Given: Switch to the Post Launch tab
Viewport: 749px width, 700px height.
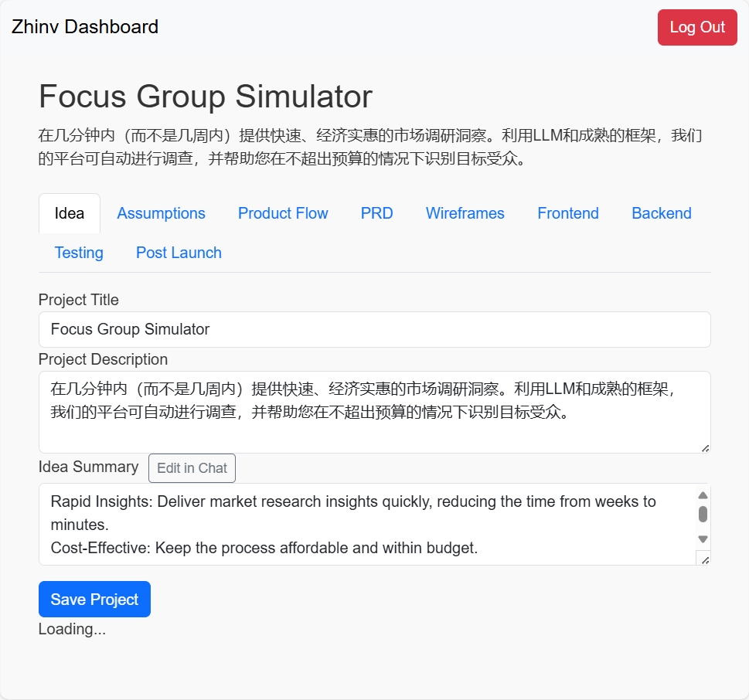Looking at the screenshot, I should (x=179, y=253).
